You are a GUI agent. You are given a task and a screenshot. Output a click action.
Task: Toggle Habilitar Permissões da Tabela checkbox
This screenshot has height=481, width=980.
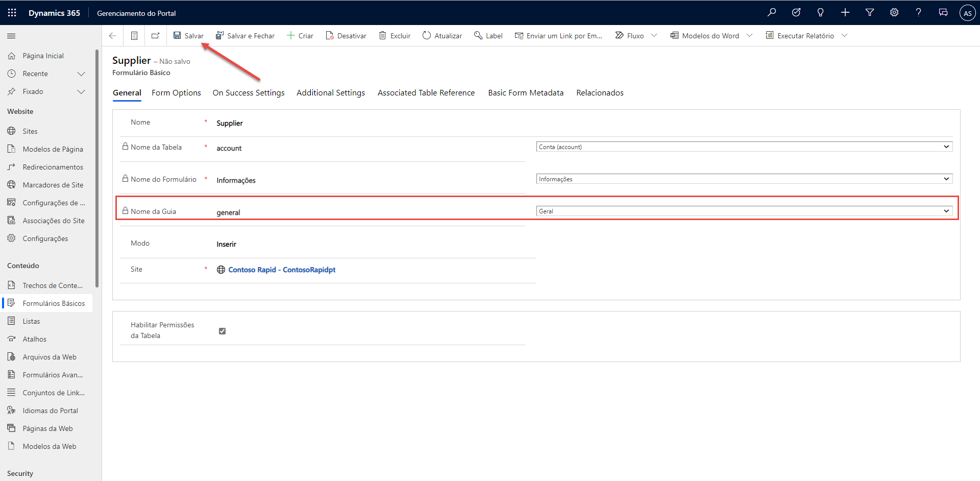point(222,331)
